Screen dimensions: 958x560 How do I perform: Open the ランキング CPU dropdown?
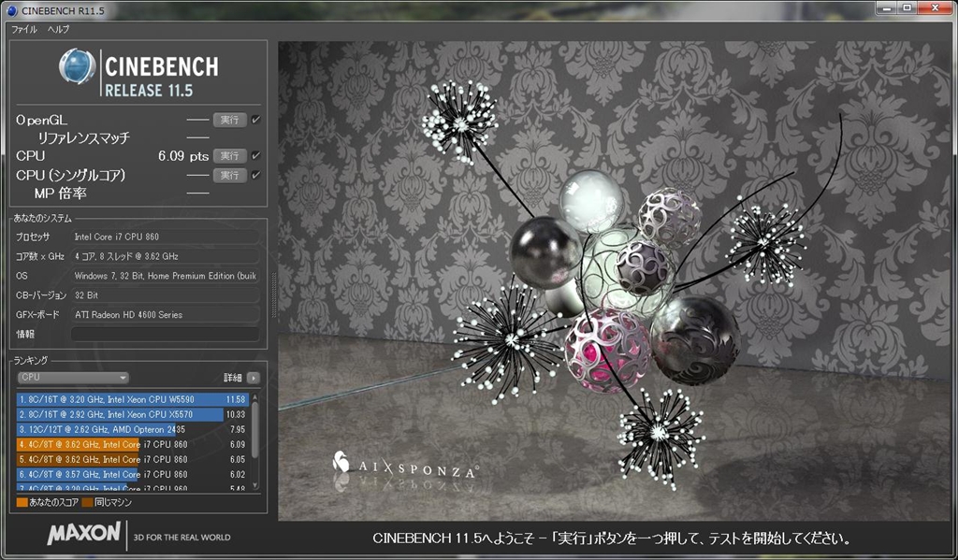point(73,378)
